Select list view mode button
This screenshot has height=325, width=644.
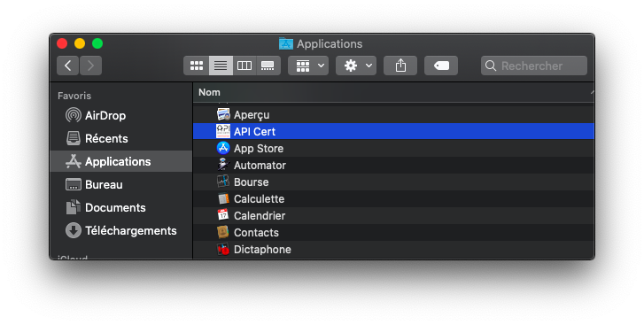[221, 66]
